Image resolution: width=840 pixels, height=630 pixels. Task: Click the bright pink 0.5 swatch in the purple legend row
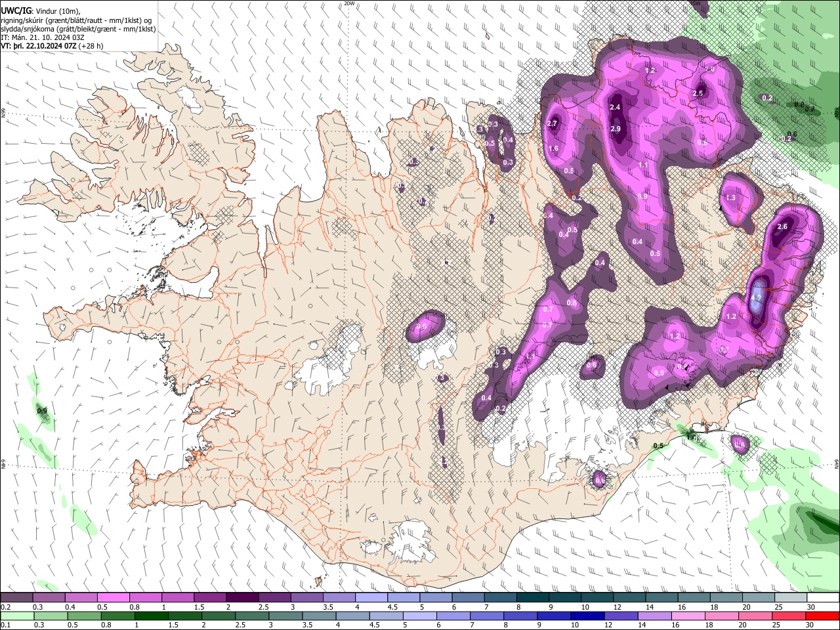(113, 598)
